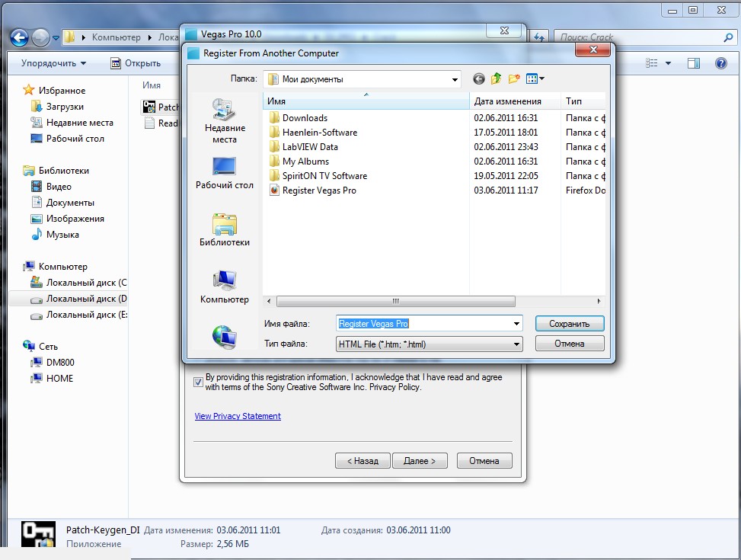Click the Сохранить button

pyautogui.click(x=570, y=324)
